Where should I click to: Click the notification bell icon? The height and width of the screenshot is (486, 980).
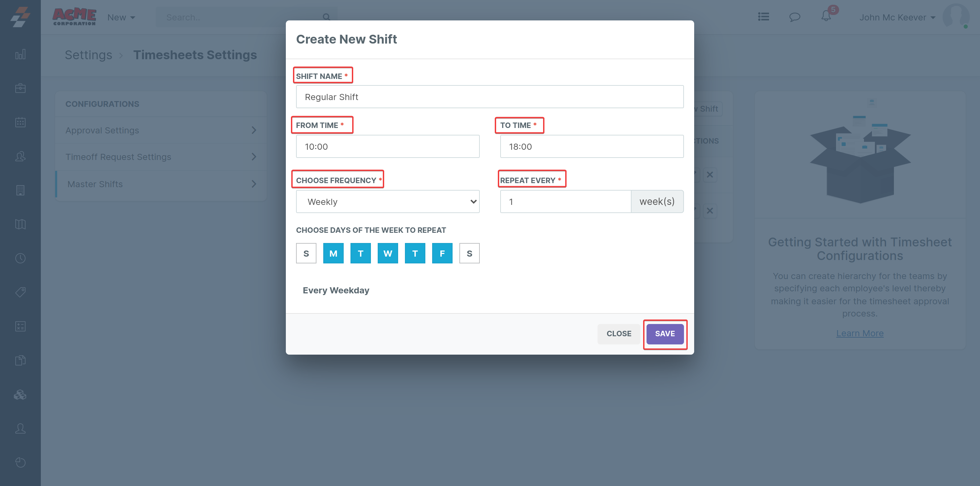(x=826, y=16)
